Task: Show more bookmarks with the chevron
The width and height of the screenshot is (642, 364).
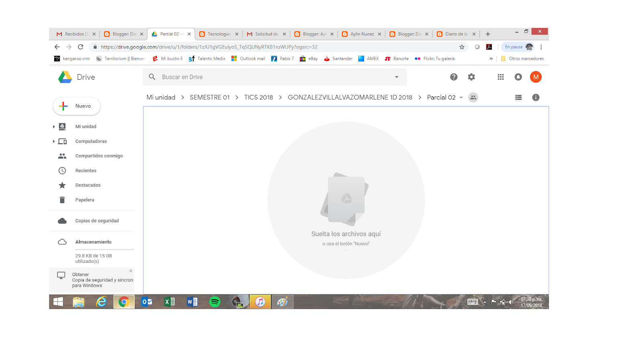Action: 491,59
